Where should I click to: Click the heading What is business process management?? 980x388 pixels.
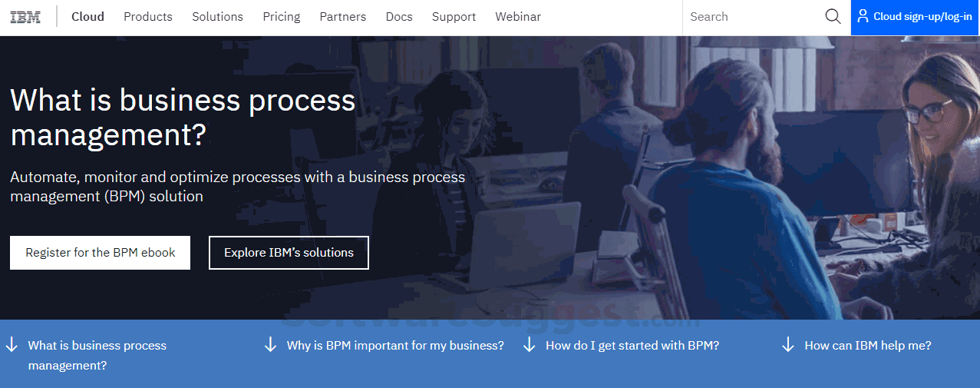coord(183,118)
